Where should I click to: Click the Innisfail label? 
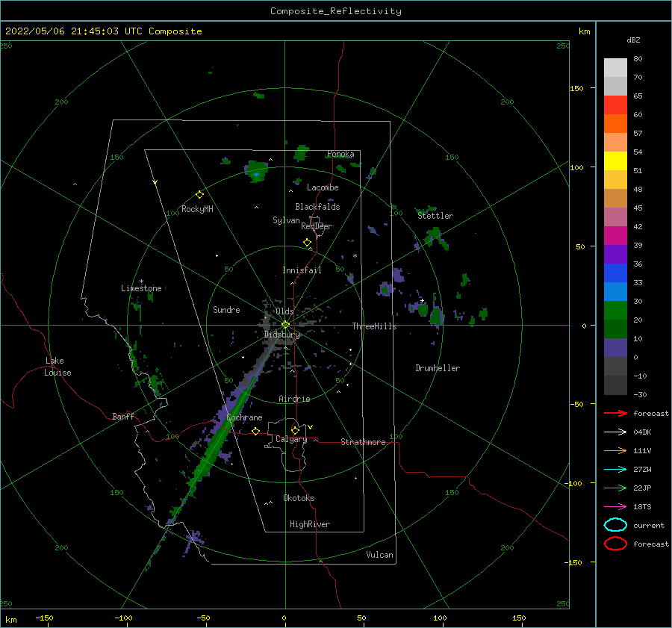point(302,270)
